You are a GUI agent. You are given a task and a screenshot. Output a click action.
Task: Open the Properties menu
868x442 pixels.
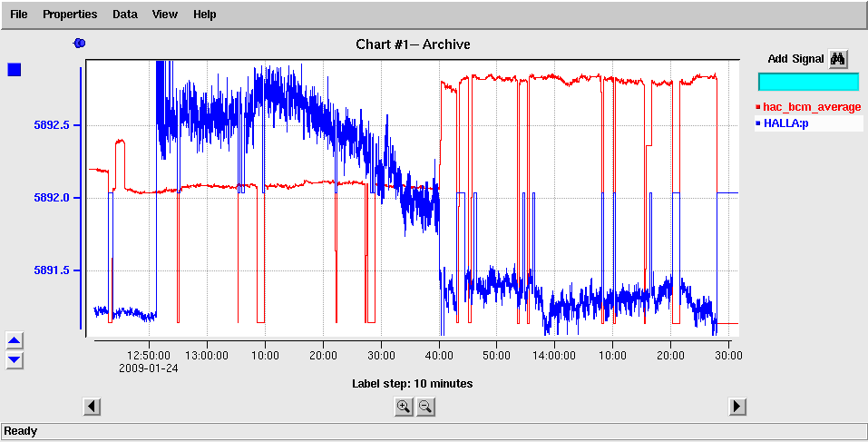[x=70, y=15]
